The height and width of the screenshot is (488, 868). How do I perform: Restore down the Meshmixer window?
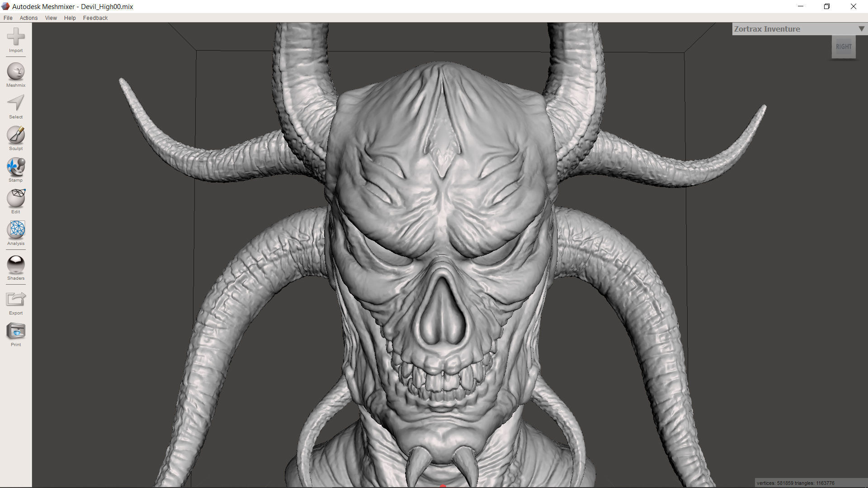827,6
